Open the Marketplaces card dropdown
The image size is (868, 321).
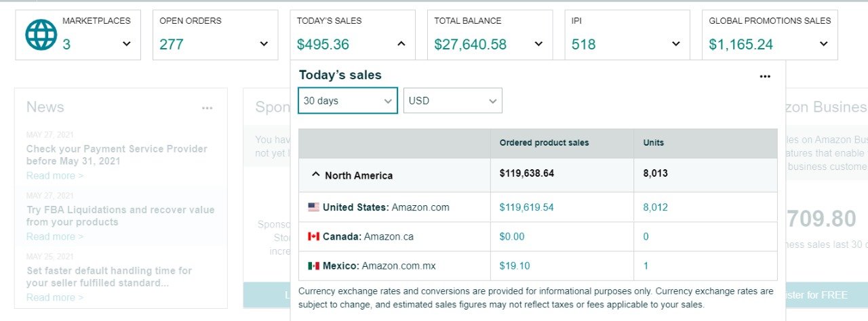pyautogui.click(x=126, y=44)
